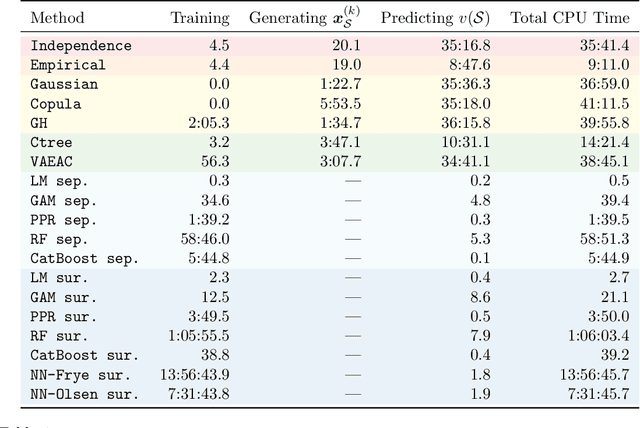Select the CatBoost sep. row label
Image resolution: width=640 pixels, height=428 pixels.
click(85, 259)
